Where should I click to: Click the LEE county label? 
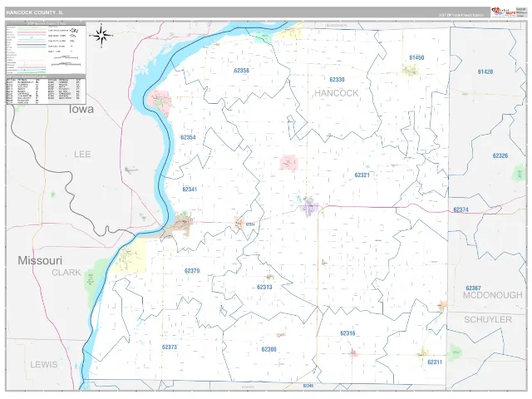82,155
